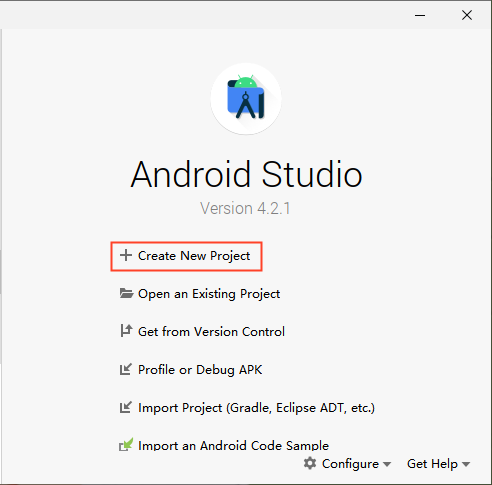Viewport: 492px width, 485px height.
Task: Click the arrow icon beside Profile or Debug APK
Action: [x=126, y=369]
